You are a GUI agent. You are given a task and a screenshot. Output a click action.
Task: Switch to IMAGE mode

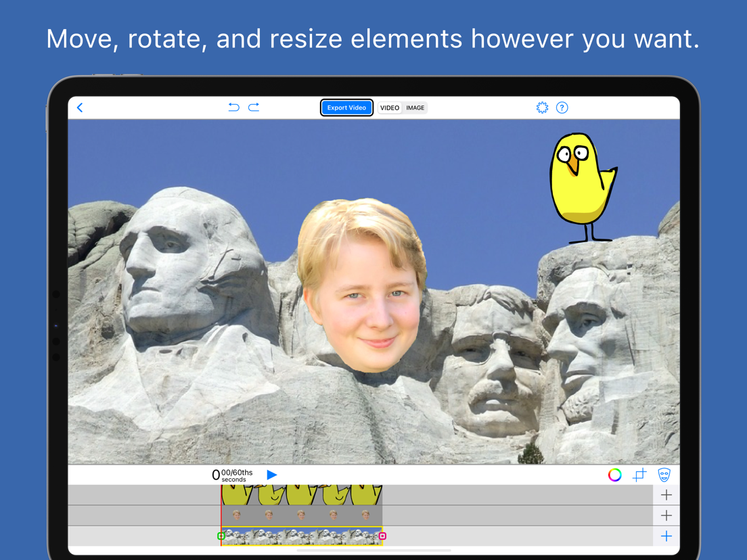coord(415,108)
